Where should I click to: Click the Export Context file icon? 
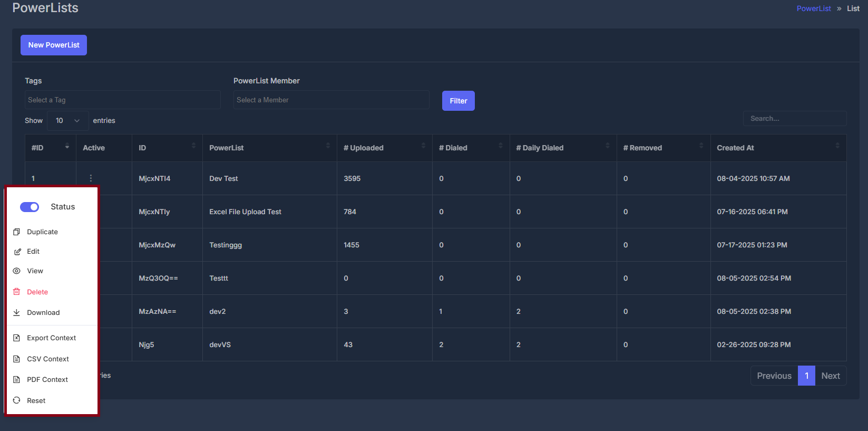pos(17,338)
